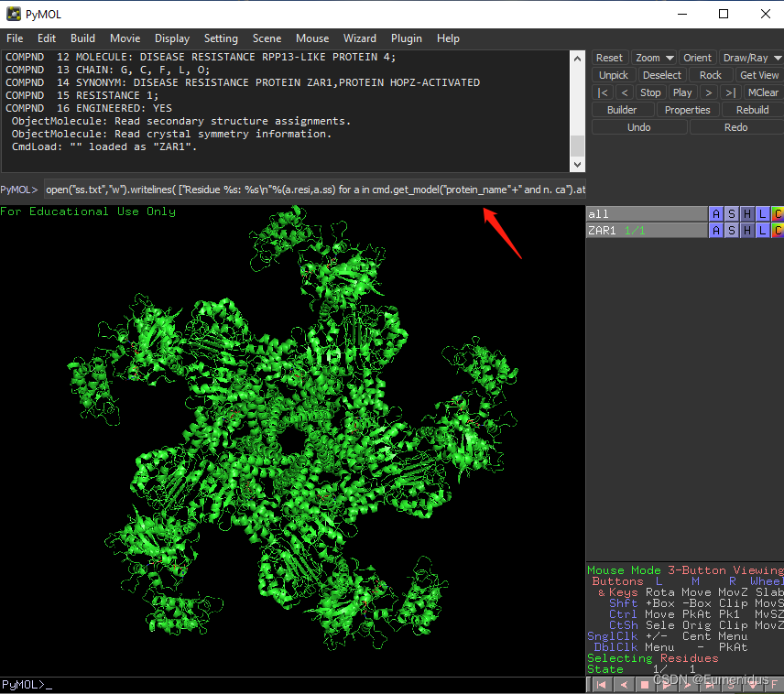Image resolution: width=784 pixels, height=694 pixels.
Task: Open the File menu
Action: point(15,38)
